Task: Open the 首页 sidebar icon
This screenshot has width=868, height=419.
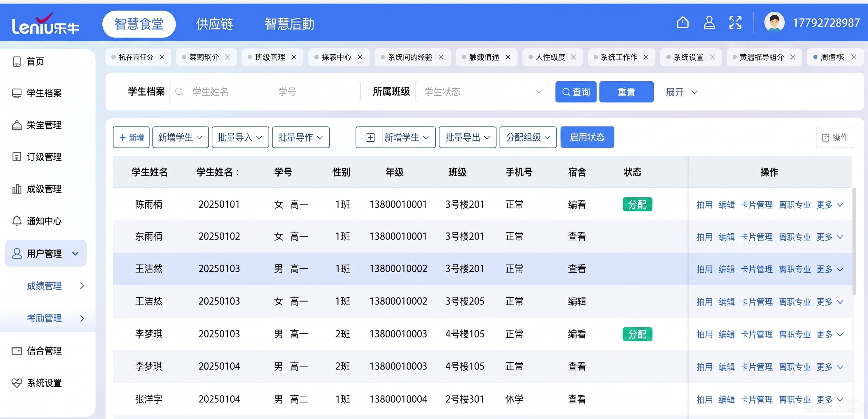Action: [x=17, y=61]
